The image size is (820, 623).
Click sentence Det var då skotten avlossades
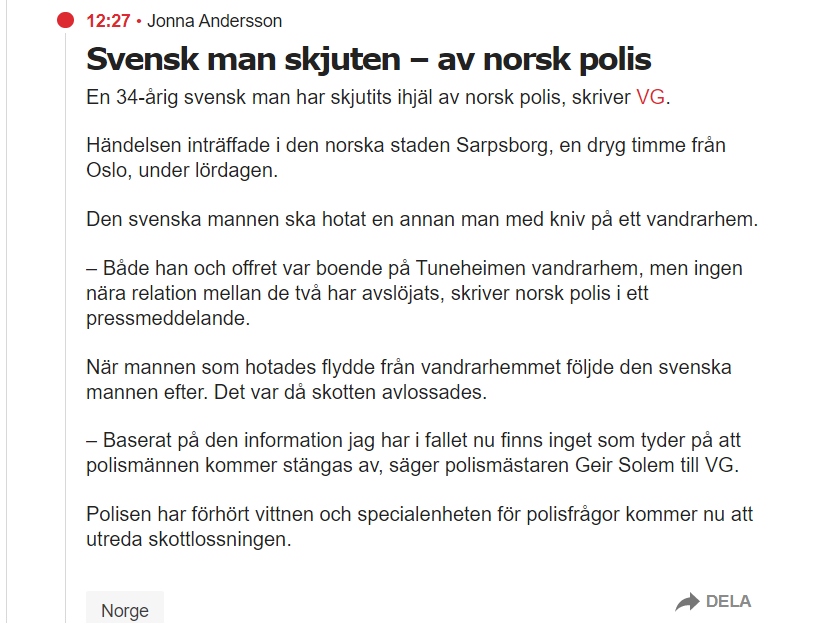[x=350, y=392]
